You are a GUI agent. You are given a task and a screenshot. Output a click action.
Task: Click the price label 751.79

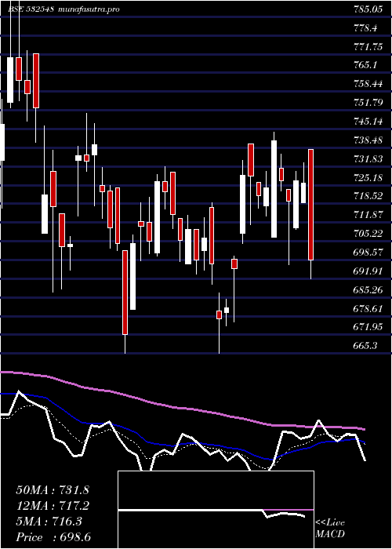pyautogui.click(x=367, y=103)
